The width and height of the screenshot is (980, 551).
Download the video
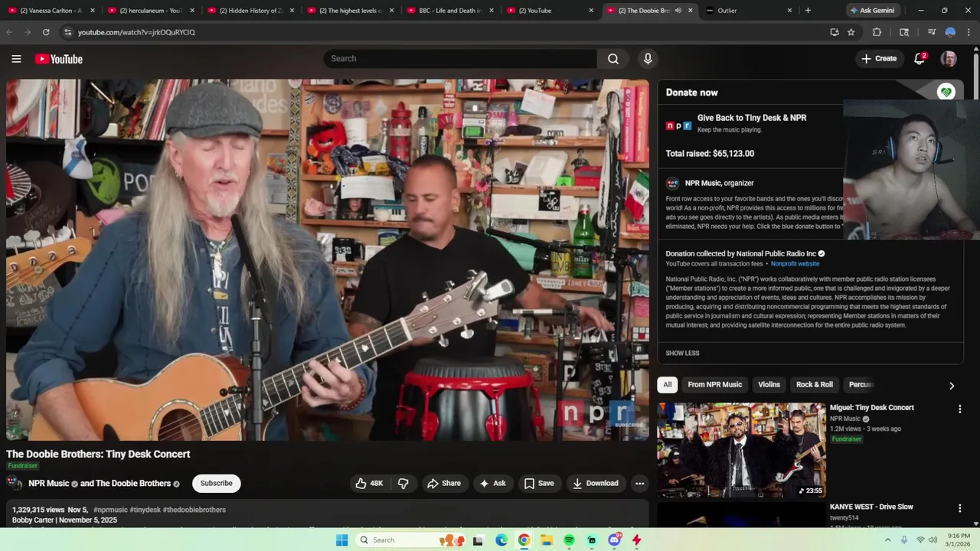click(x=596, y=483)
